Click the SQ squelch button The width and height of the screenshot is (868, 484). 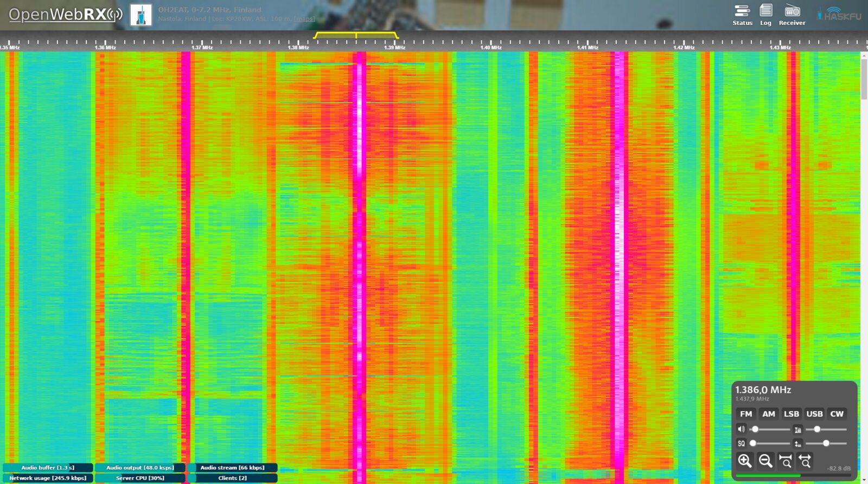741,443
